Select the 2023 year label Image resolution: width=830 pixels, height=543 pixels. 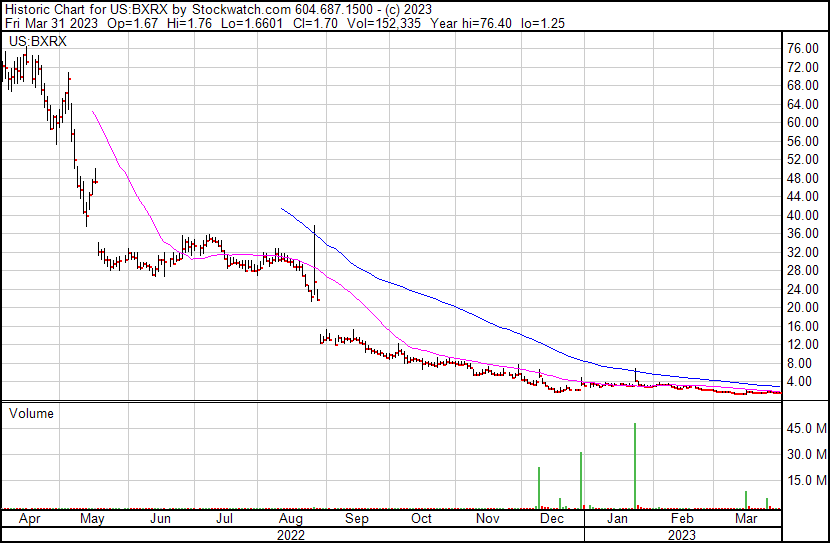(681, 534)
